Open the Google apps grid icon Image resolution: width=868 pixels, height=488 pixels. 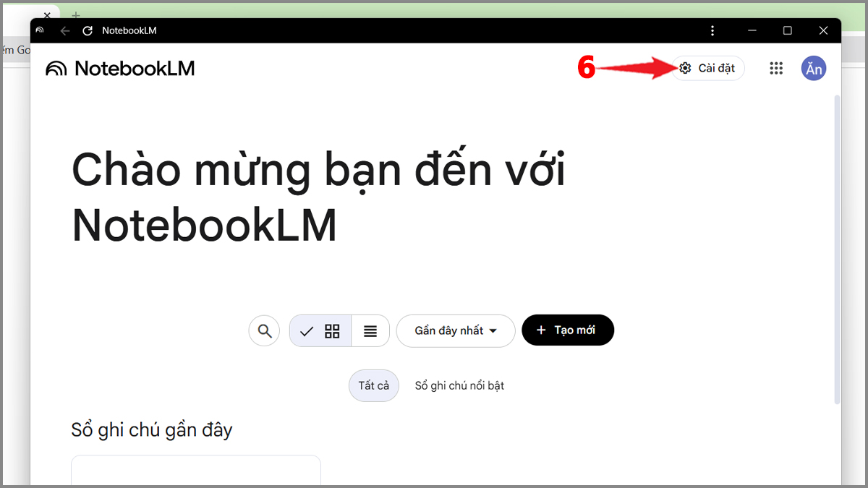tap(776, 68)
